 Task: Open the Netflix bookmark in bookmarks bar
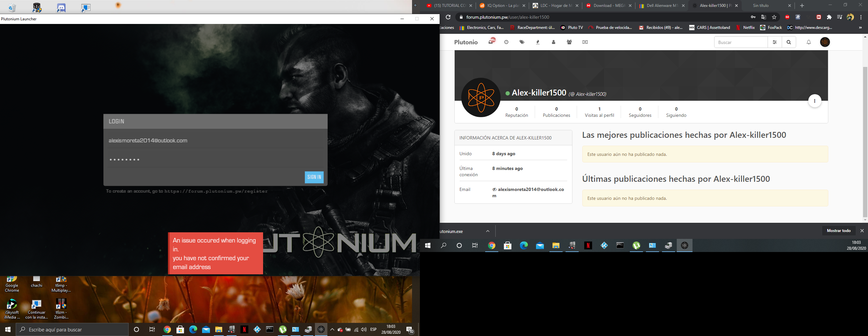[x=745, y=28]
